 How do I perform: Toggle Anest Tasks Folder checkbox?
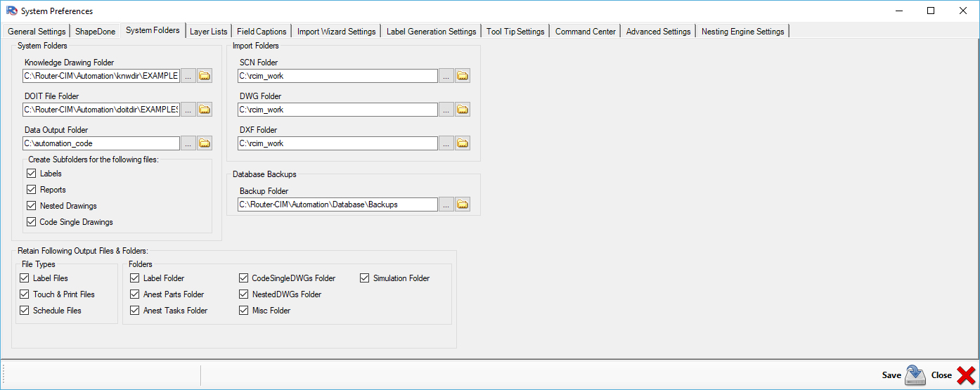pos(135,311)
